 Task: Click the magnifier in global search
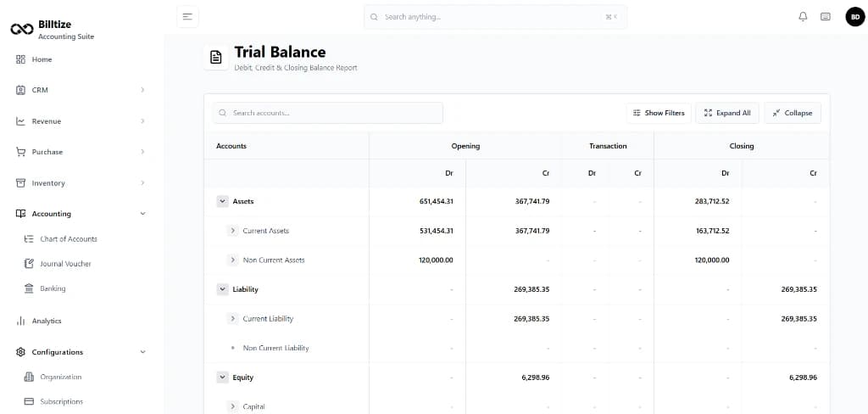click(x=374, y=17)
